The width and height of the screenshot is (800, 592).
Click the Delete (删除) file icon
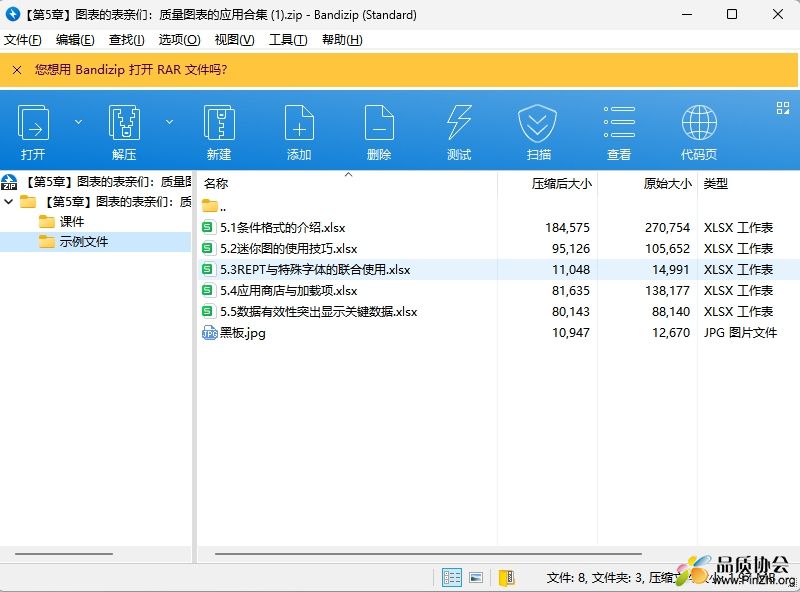(379, 122)
